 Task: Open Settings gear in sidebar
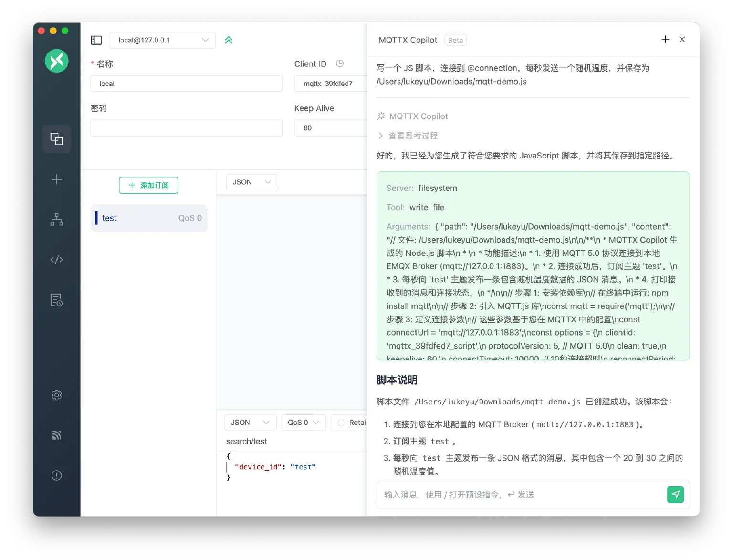[x=57, y=395]
